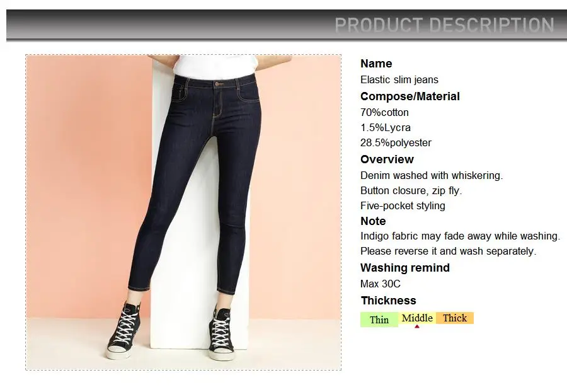
Task: Click the 70%cotton line
Action: coord(384,112)
